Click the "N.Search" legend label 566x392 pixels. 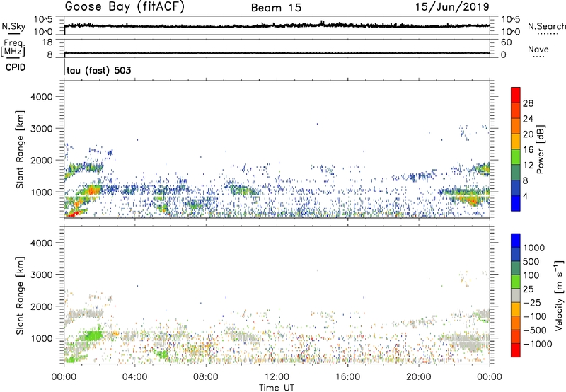point(546,26)
